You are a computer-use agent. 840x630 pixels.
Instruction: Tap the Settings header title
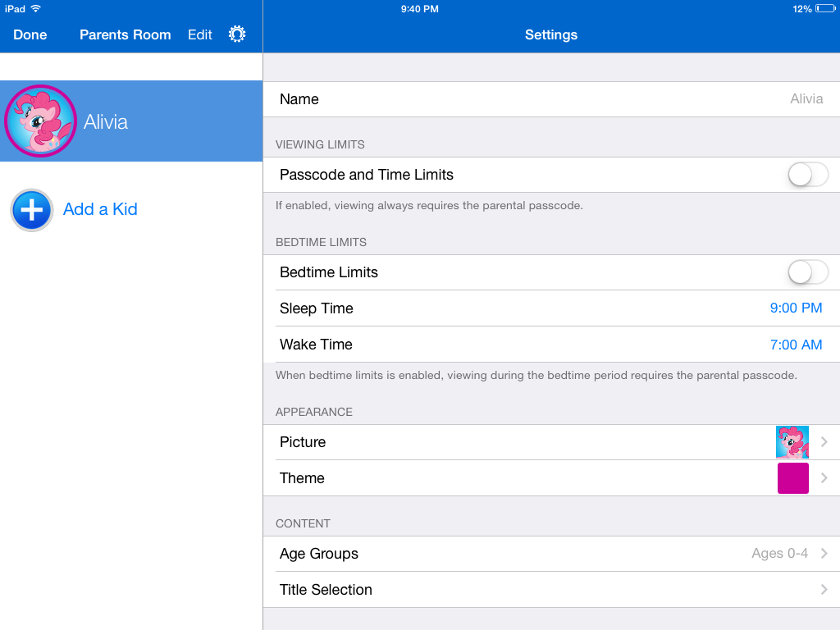tap(551, 34)
